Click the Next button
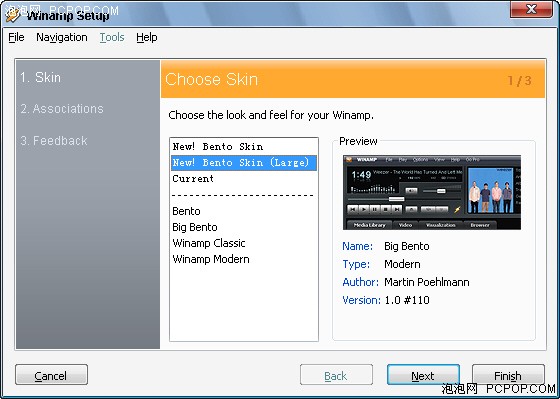This screenshot has height=399, width=560. [x=423, y=375]
